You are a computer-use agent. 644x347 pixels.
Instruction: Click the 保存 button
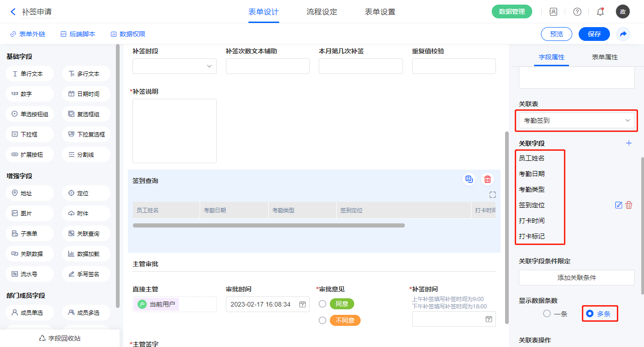click(594, 34)
